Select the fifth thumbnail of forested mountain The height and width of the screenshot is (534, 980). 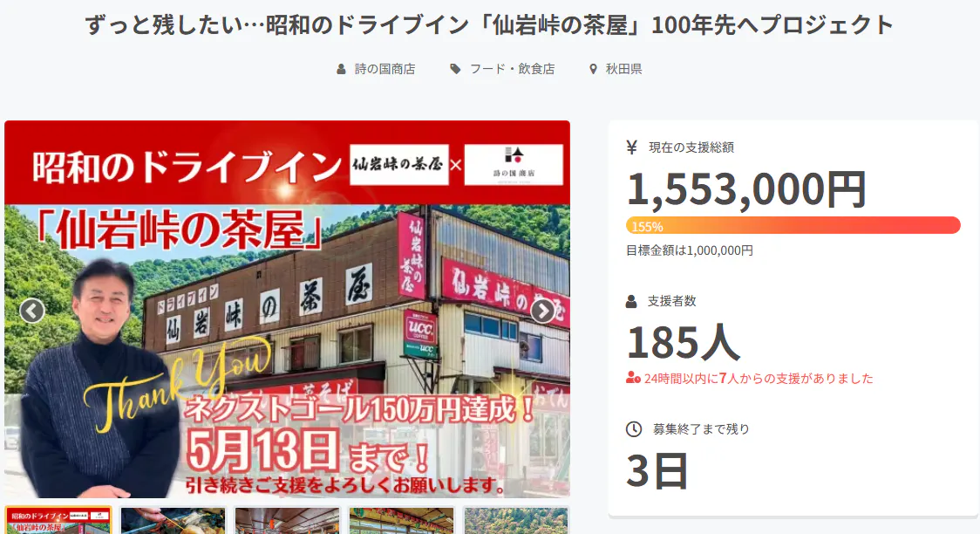click(x=515, y=520)
